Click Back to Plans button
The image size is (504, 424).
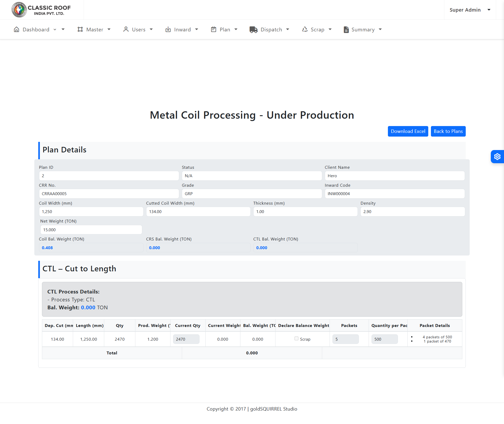point(448,131)
